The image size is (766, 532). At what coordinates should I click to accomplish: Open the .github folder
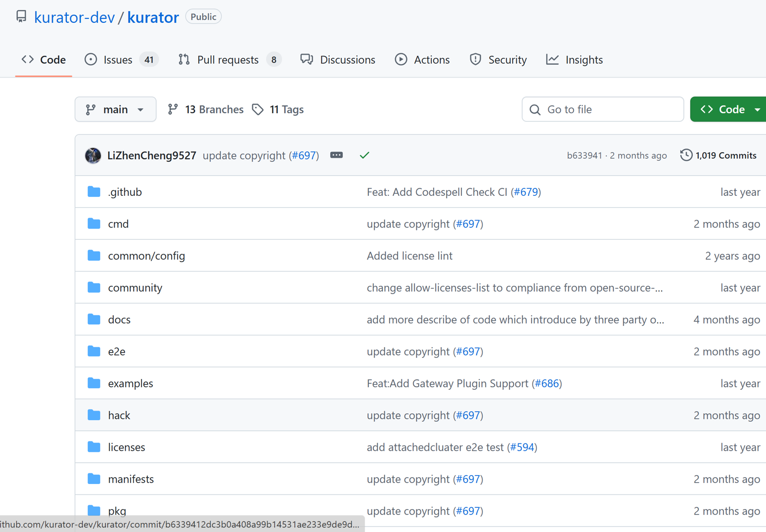click(125, 192)
